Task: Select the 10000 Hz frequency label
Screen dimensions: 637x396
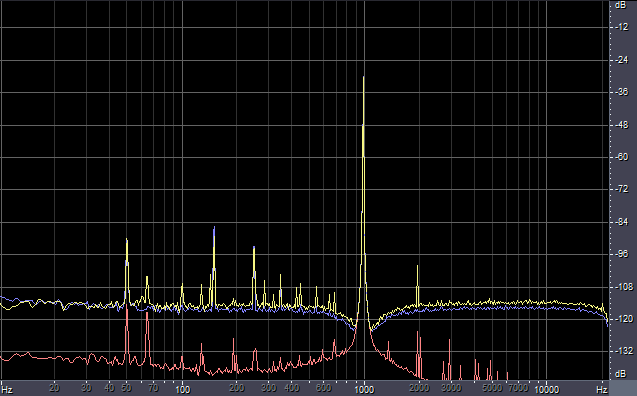Action: 546,390
